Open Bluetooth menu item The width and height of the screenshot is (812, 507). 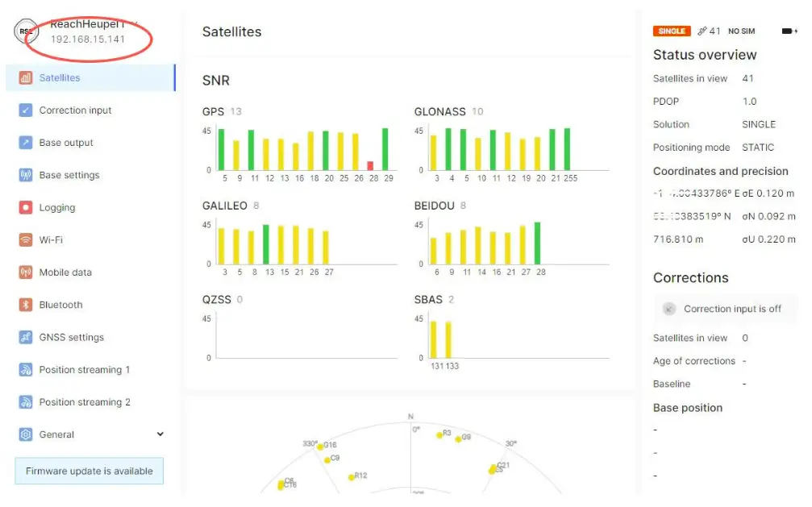click(x=90, y=305)
